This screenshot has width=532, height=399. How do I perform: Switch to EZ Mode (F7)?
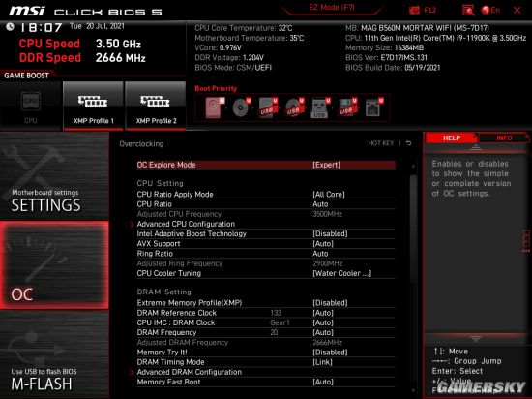point(332,8)
